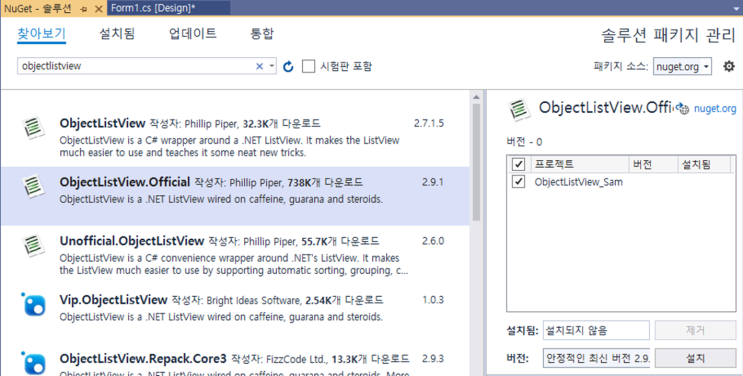Screen dimensions: 743x376
Task: Click the ObjectListView_Sam project name
Action: coord(578,182)
